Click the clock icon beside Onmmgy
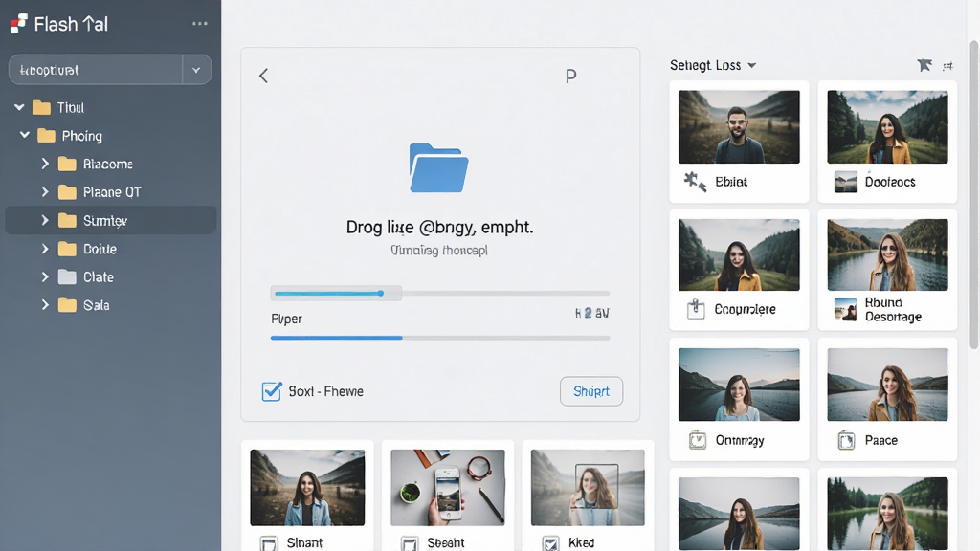This screenshot has width=980, height=551. [x=698, y=440]
